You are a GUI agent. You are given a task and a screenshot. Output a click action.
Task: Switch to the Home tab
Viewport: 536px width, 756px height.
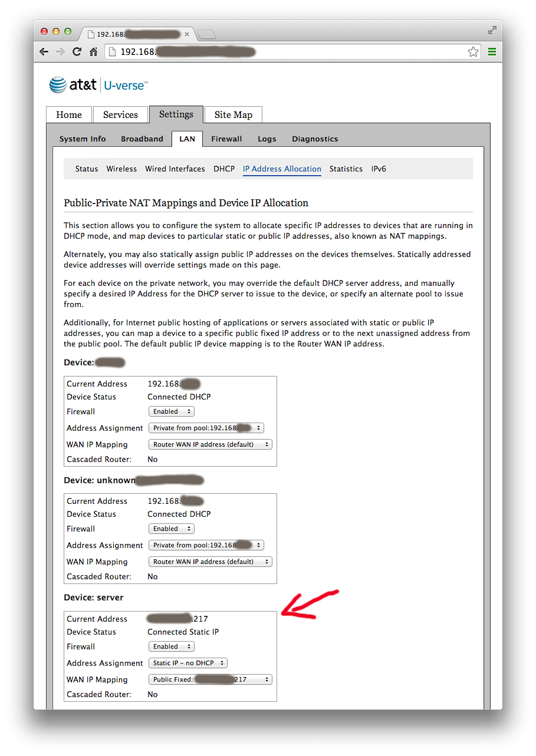click(x=69, y=115)
